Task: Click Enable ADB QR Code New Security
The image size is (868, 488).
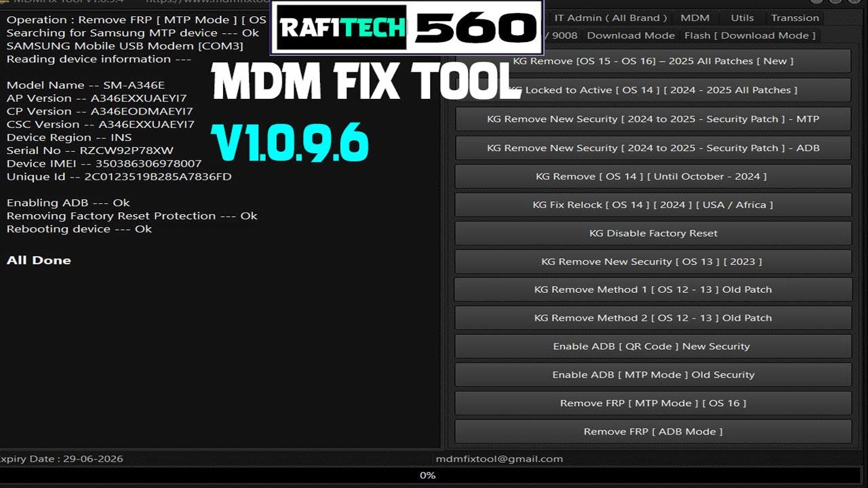Action: point(653,346)
